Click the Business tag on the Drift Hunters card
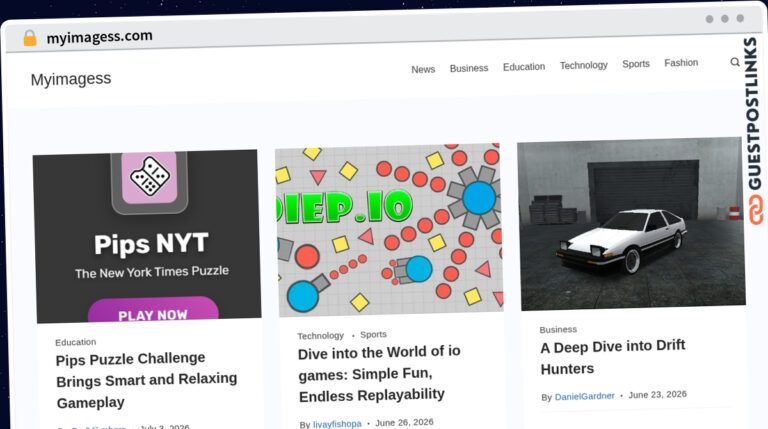 pos(558,330)
